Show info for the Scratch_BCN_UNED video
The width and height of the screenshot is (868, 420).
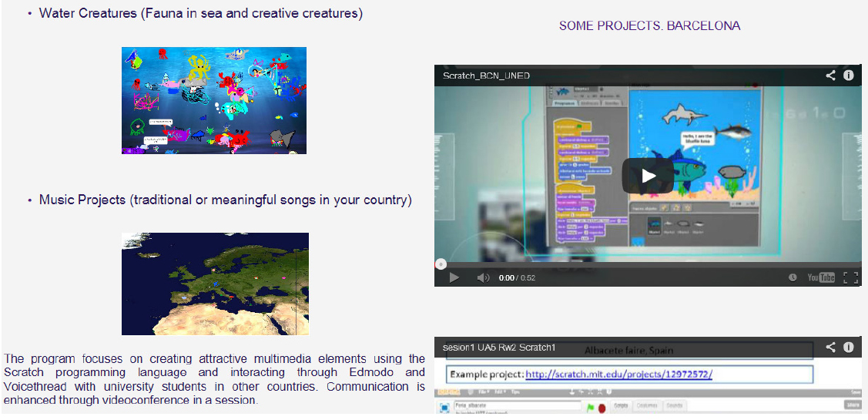849,76
